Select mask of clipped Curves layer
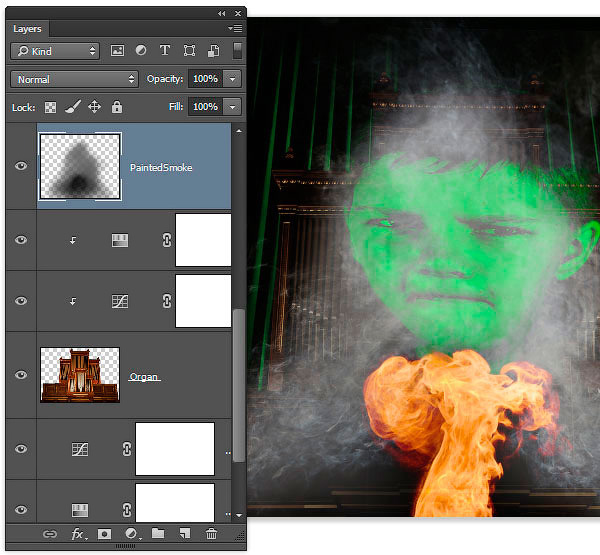The height and width of the screenshot is (555, 600). (x=203, y=301)
